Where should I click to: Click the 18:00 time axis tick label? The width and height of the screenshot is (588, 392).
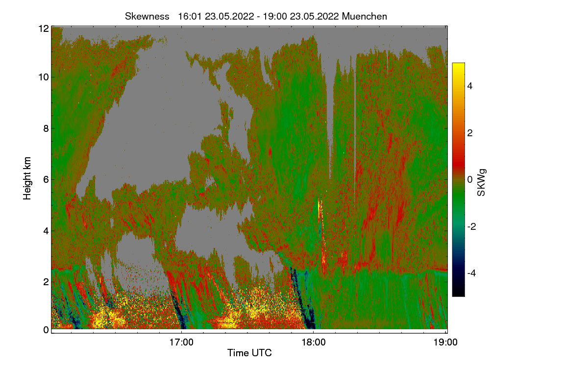click(314, 343)
